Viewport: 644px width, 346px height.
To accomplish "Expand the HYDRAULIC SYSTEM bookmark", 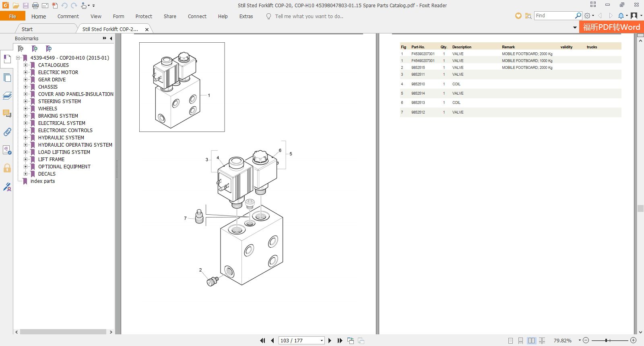I will coord(26,138).
